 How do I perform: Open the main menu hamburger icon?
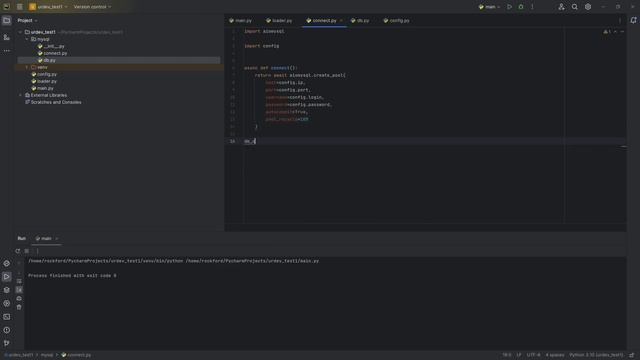click(20, 7)
